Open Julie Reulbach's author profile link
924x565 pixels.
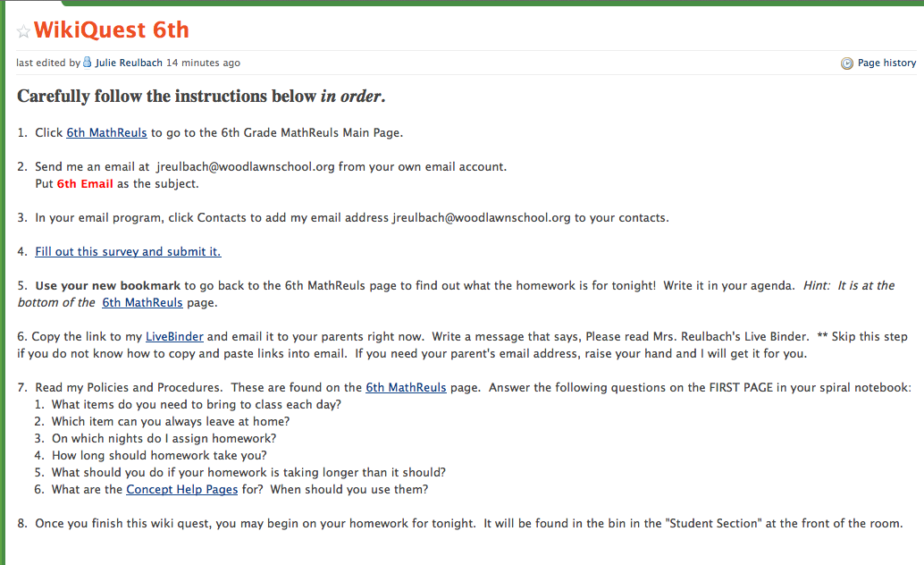tap(129, 63)
